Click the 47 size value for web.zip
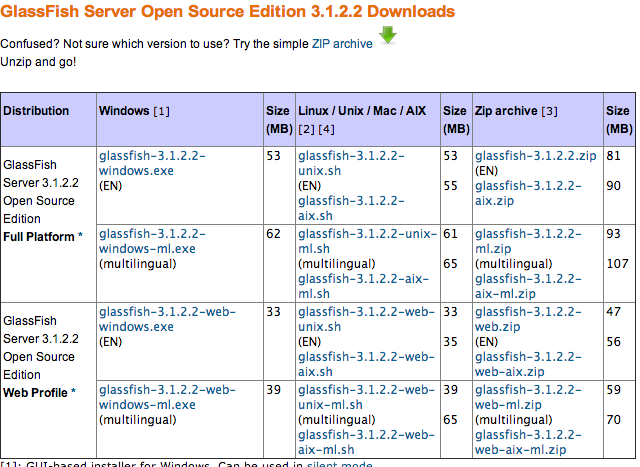640x467 pixels. (613, 312)
